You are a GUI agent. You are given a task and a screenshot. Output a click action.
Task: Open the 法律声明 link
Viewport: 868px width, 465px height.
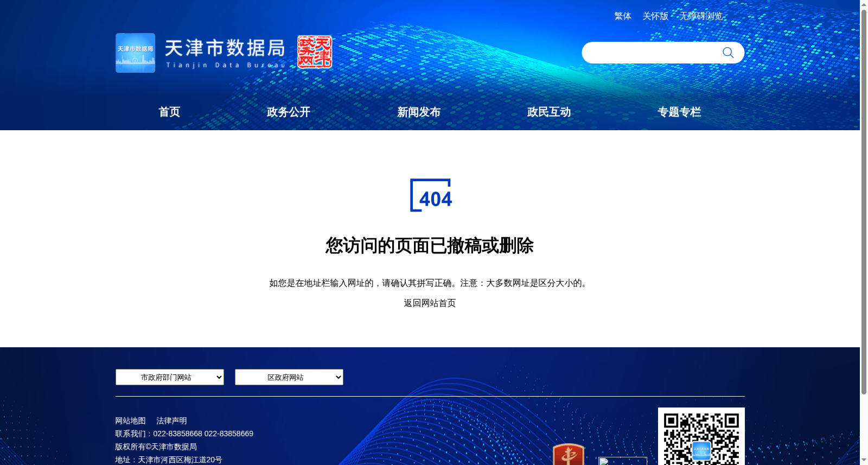click(171, 421)
